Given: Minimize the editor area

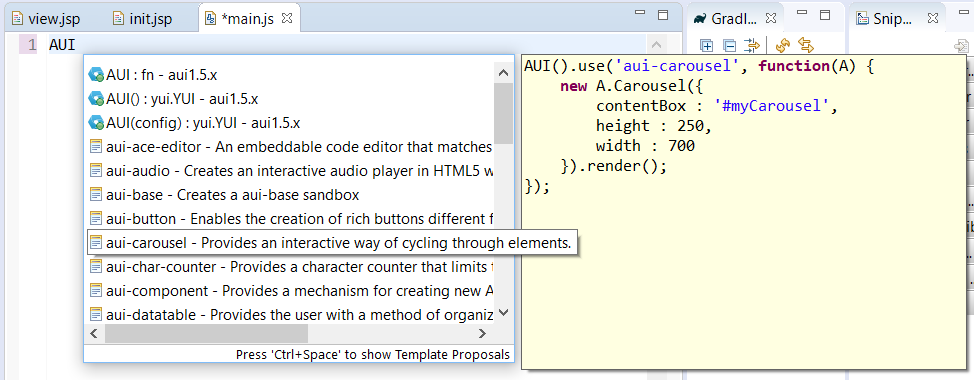Looking at the screenshot, I should tap(640, 13).
